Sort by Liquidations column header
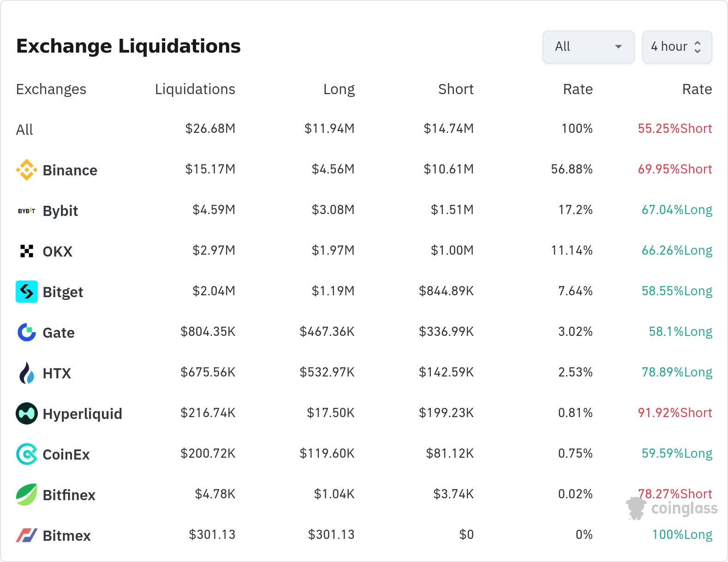Viewport: 728px width, 562px height. [195, 89]
